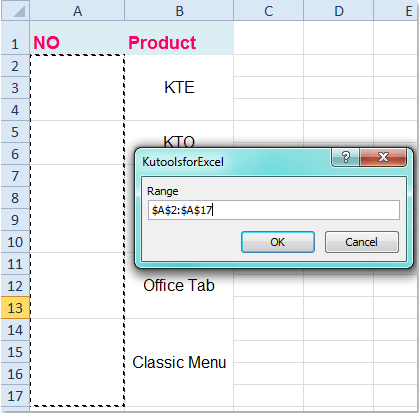Select column C header
Image resolution: width=419 pixels, height=413 pixels.
click(269, 11)
